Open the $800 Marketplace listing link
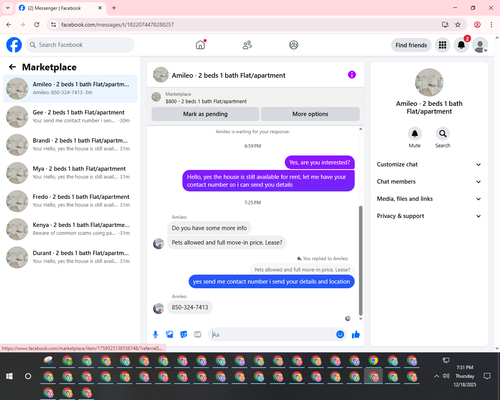Viewport: 500px width, 400px height. click(206, 101)
